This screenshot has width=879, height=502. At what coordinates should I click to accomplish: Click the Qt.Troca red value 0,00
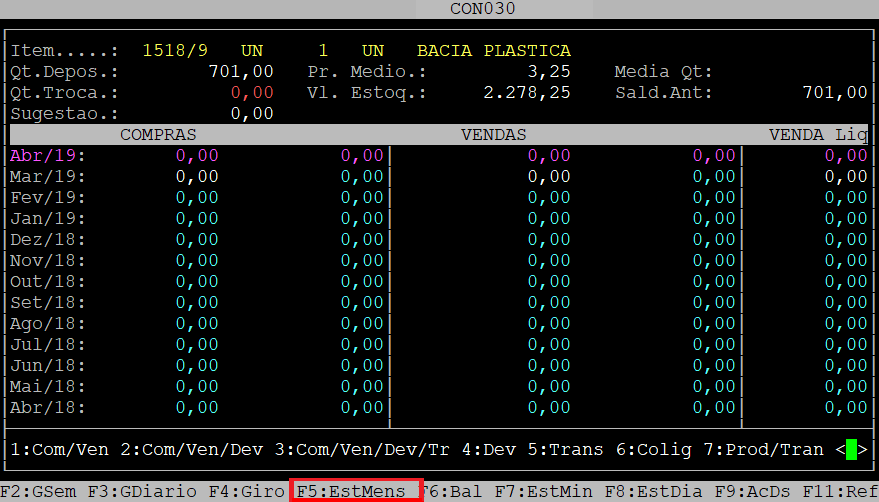[252, 92]
